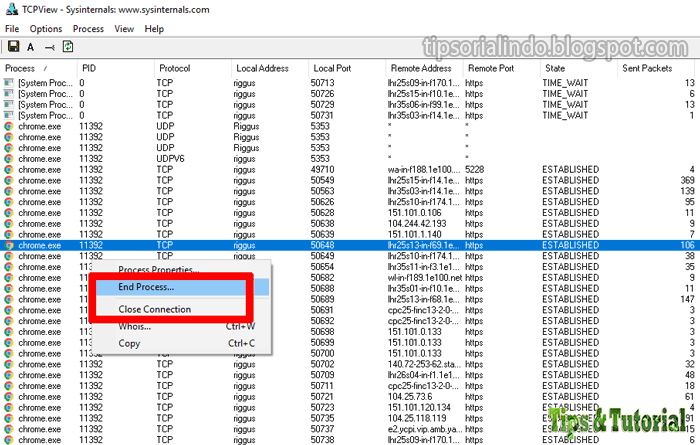Select remote address 151.101.120.134
The width and height of the screenshot is (700, 445).
tap(419, 408)
